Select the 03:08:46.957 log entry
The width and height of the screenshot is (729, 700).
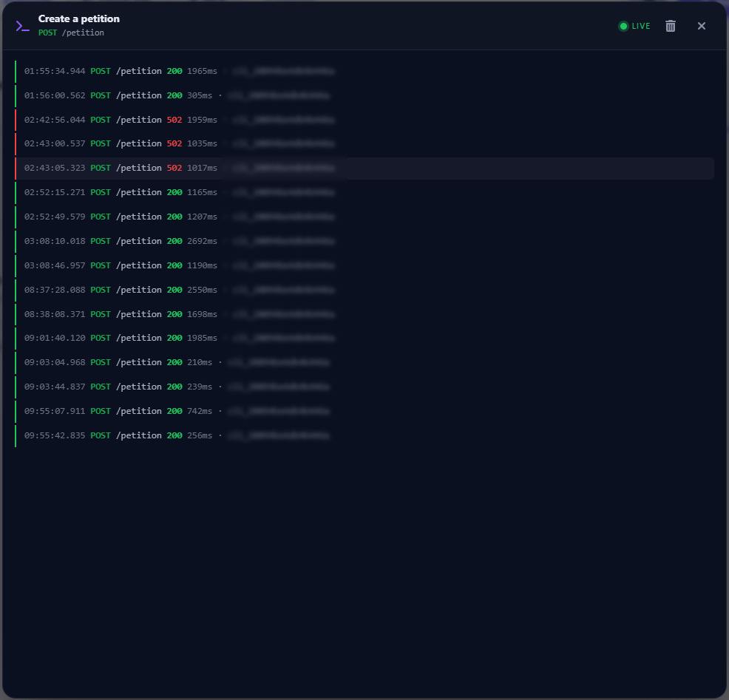click(364, 265)
